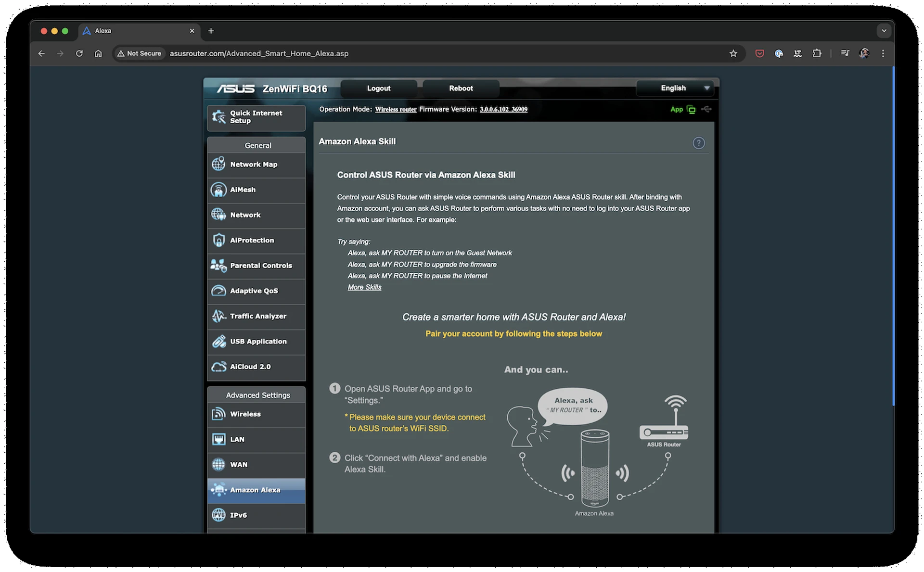Open a new browser tab
The width and height of the screenshot is (924, 572).
pyautogui.click(x=211, y=31)
